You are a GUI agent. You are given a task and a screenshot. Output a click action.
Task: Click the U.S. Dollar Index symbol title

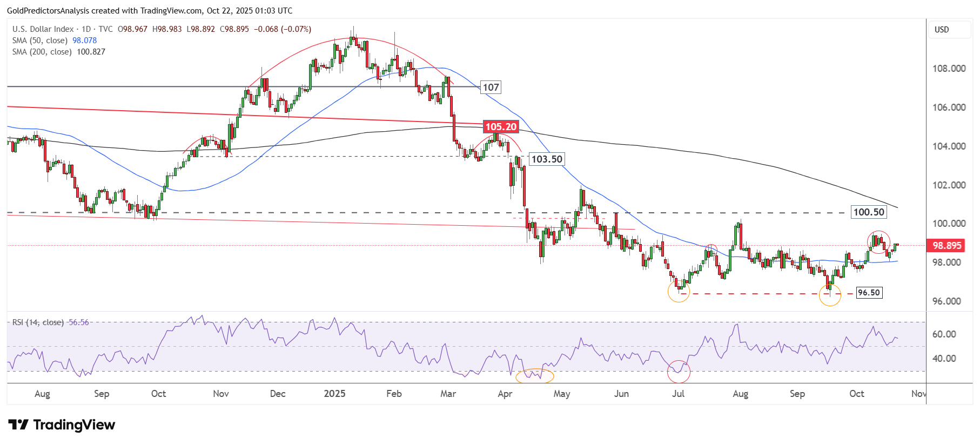pos(42,29)
